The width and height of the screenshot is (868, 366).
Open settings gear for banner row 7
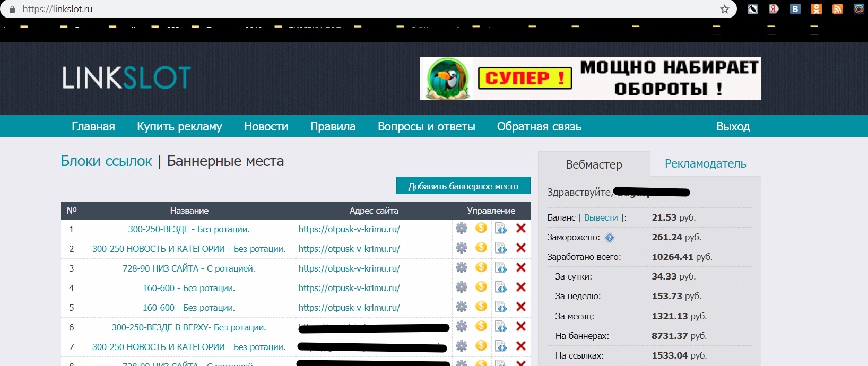coord(462,346)
